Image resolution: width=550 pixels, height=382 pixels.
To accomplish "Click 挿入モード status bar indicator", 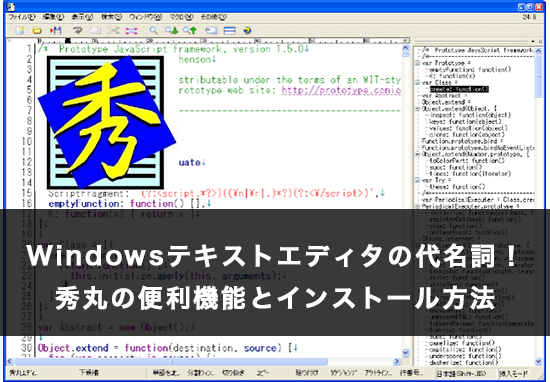I will pyautogui.click(x=513, y=374).
